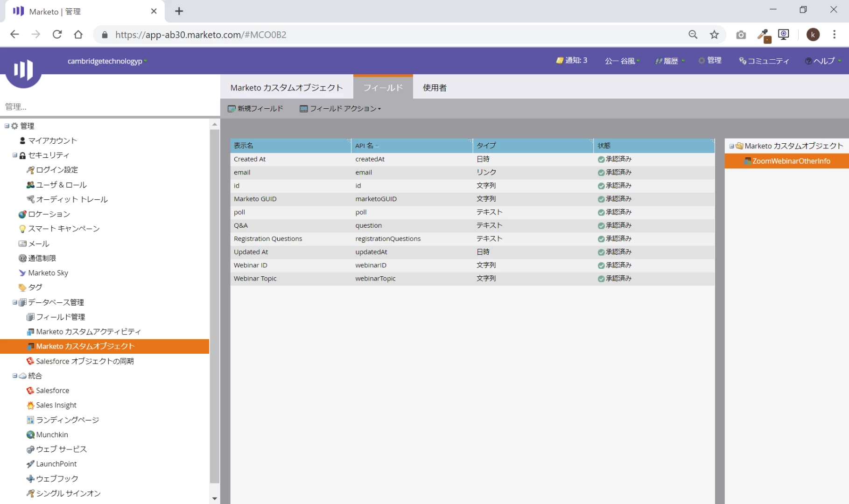This screenshot has width=849, height=504.
Task: Open the 履歴 history dropdown
Action: 670,61
